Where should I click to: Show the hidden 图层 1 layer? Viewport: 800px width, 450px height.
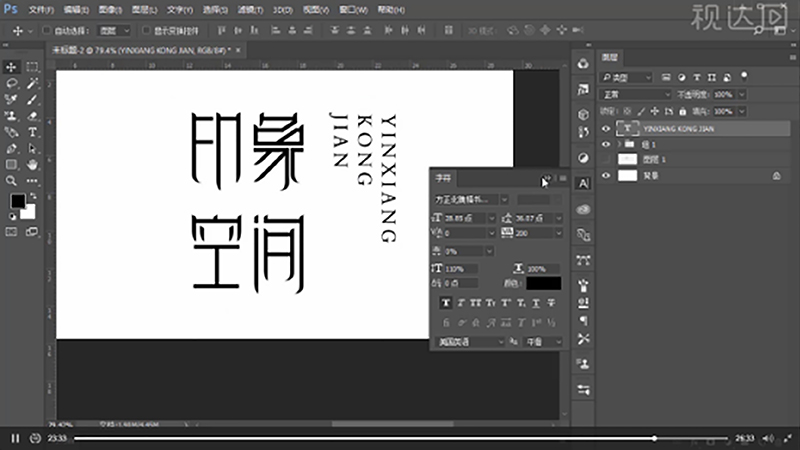[606, 160]
